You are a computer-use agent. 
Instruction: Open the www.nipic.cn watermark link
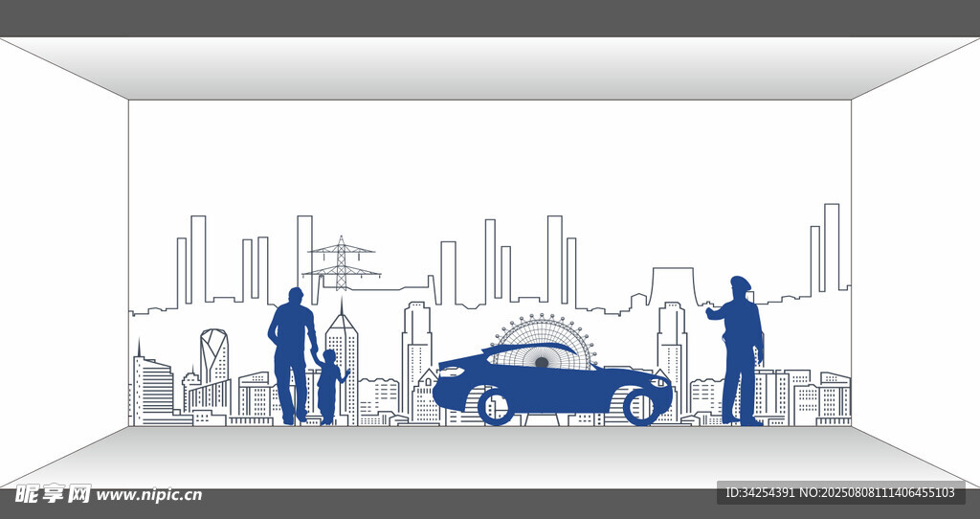pos(149,495)
